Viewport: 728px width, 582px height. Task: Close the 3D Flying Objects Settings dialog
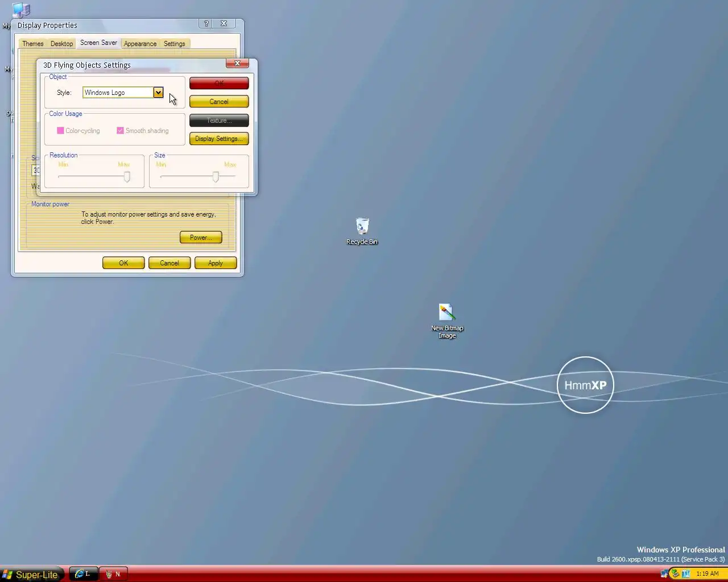click(x=238, y=63)
